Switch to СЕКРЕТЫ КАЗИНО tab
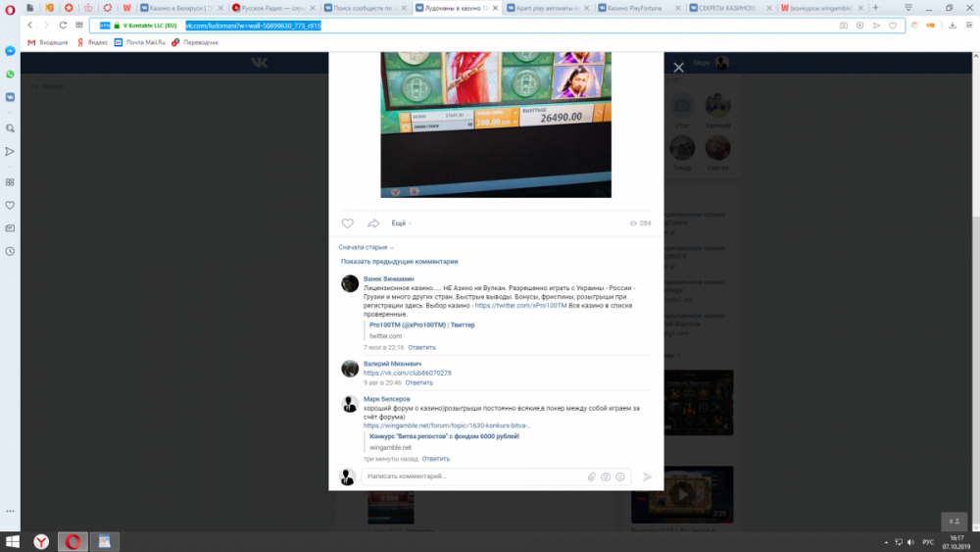The height and width of the screenshot is (552, 980). [x=730, y=8]
